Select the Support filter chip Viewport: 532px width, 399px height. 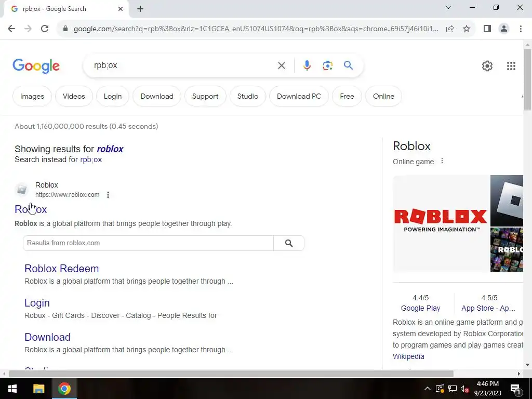pyautogui.click(x=205, y=96)
